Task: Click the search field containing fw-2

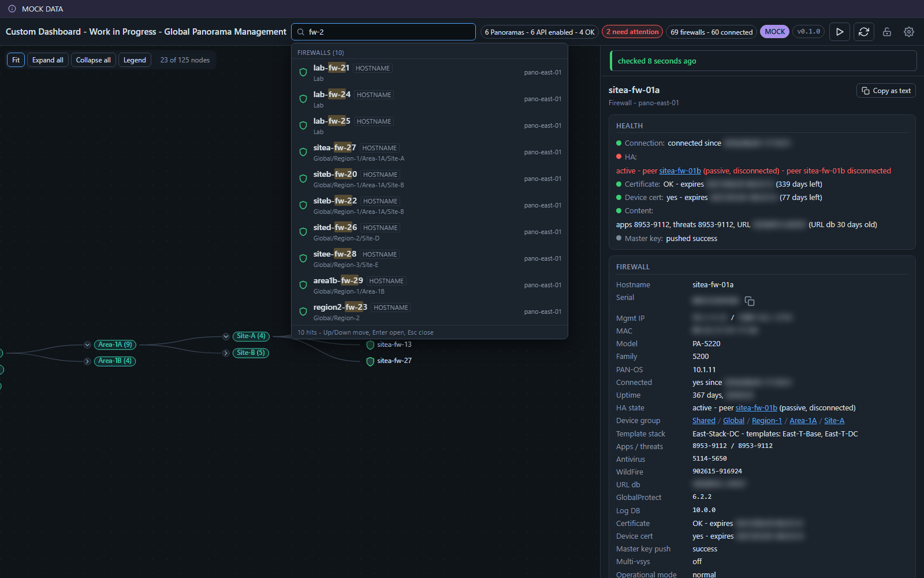Action: [x=383, y=32]
